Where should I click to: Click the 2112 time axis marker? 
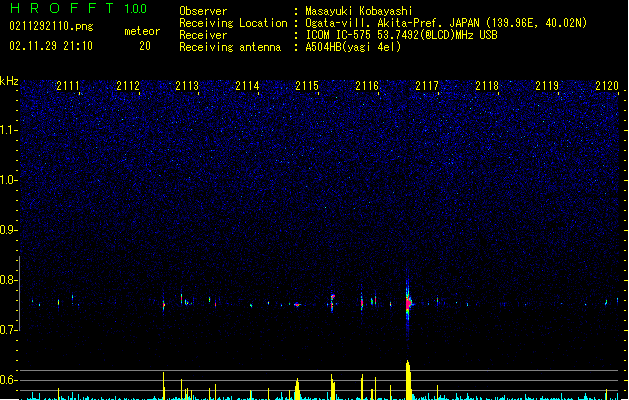(128, 86)
